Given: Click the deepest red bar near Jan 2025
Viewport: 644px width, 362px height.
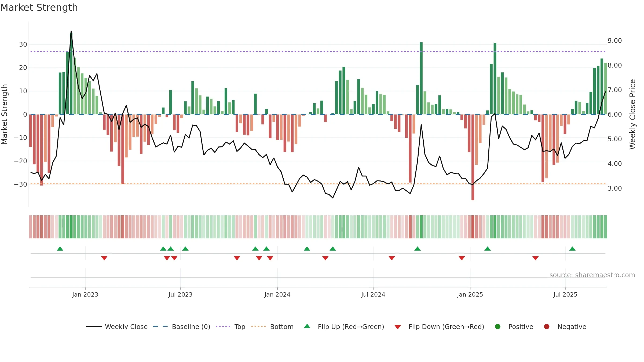Looking at the screenshot, I should click(x=473, y=157).
